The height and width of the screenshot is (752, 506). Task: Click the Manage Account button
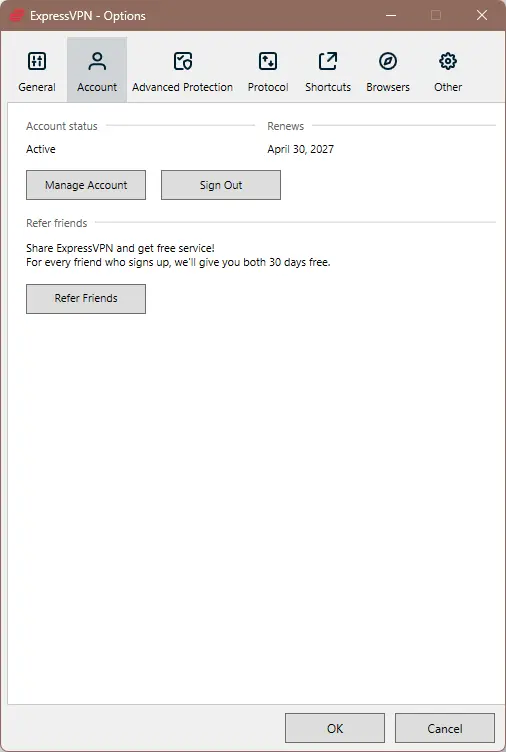click(x=86, y=185)
